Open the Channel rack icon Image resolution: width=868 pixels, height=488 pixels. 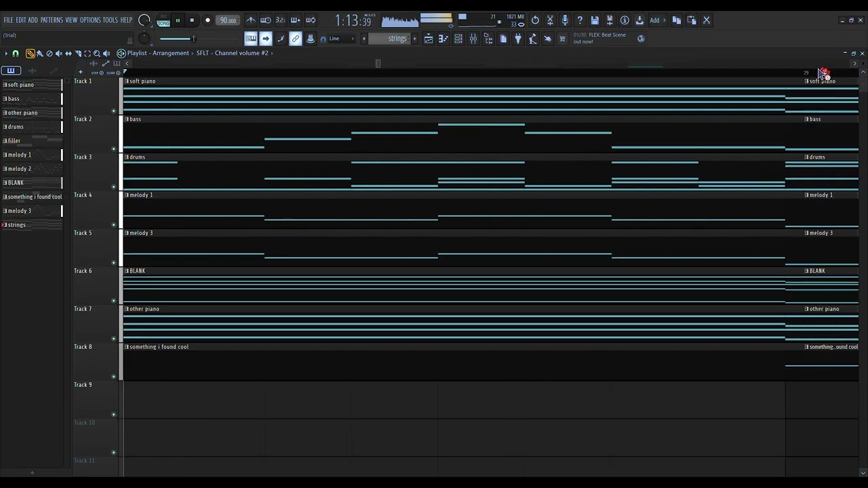pos(458,39)
